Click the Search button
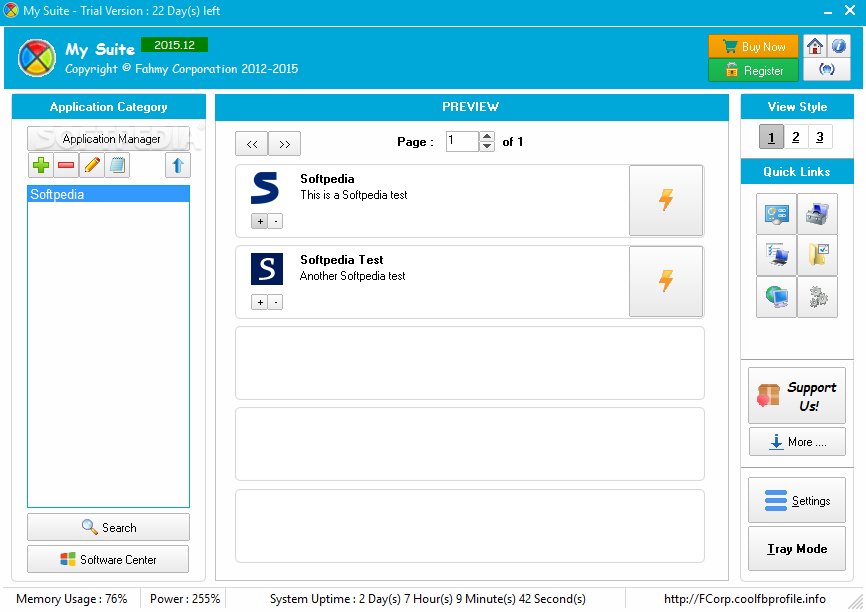Image resolution: width=866 pixels, height=612 pixels. pyautogui.click(x=108, y=527)
